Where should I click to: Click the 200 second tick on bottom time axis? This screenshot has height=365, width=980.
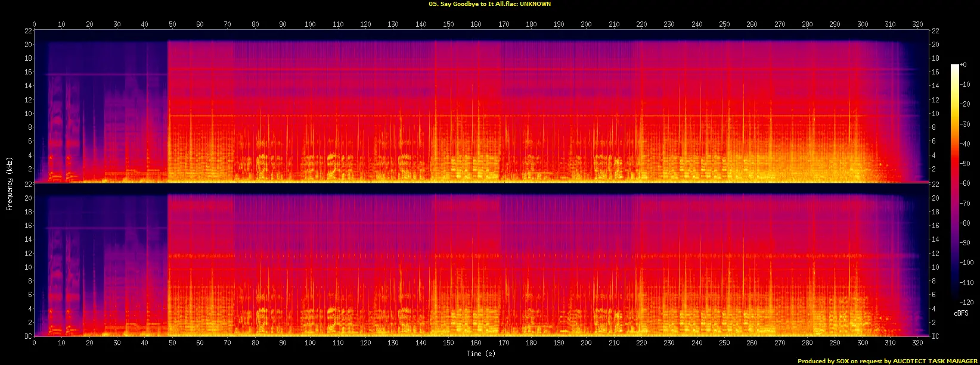coord(586,343)
